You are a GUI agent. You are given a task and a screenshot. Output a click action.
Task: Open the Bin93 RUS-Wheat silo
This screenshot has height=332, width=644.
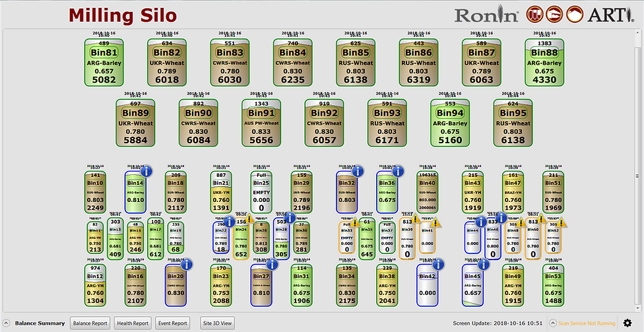click(x=387, y=123)
